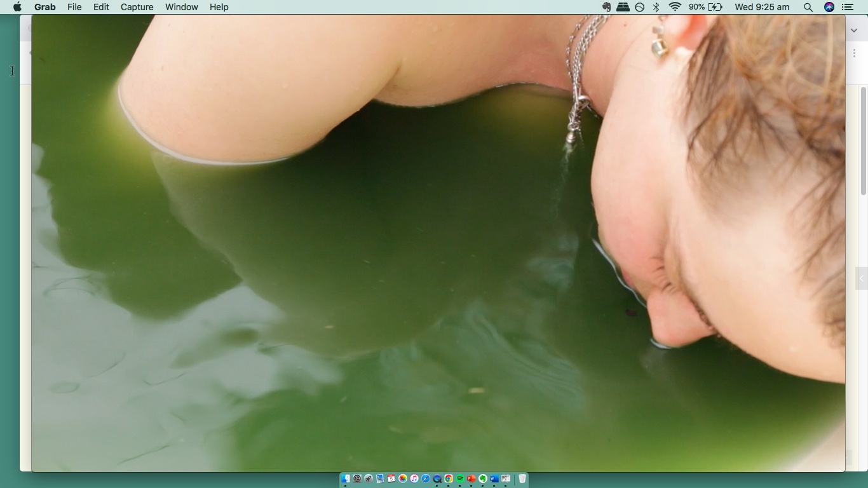The height and width of the screenshot is (488, 868).
Task: Open the Capture menu
Action: (x=137, y=7)
